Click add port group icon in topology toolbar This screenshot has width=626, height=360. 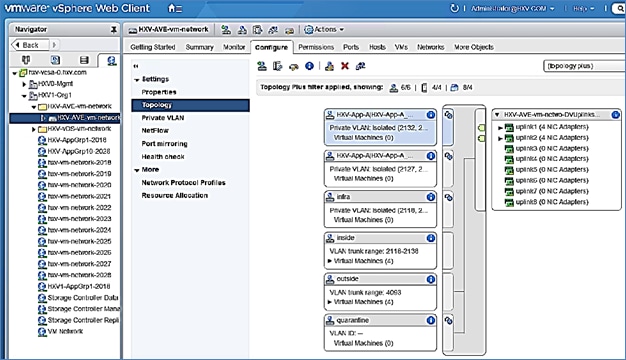tap(262, 66)
